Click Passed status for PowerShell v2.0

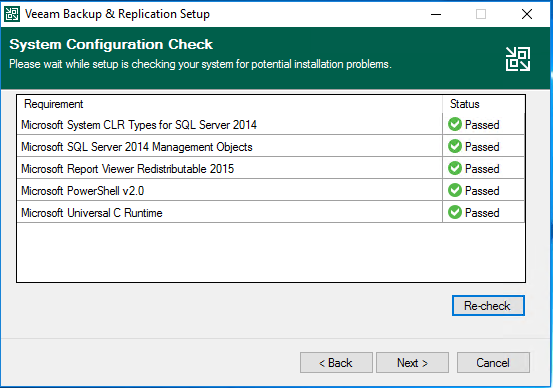[482, 191]
